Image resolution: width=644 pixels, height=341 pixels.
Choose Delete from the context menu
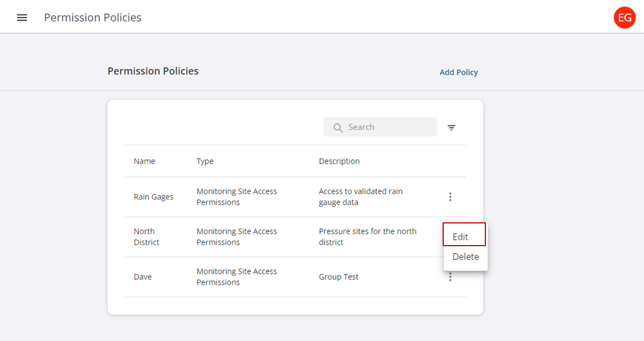465,257
